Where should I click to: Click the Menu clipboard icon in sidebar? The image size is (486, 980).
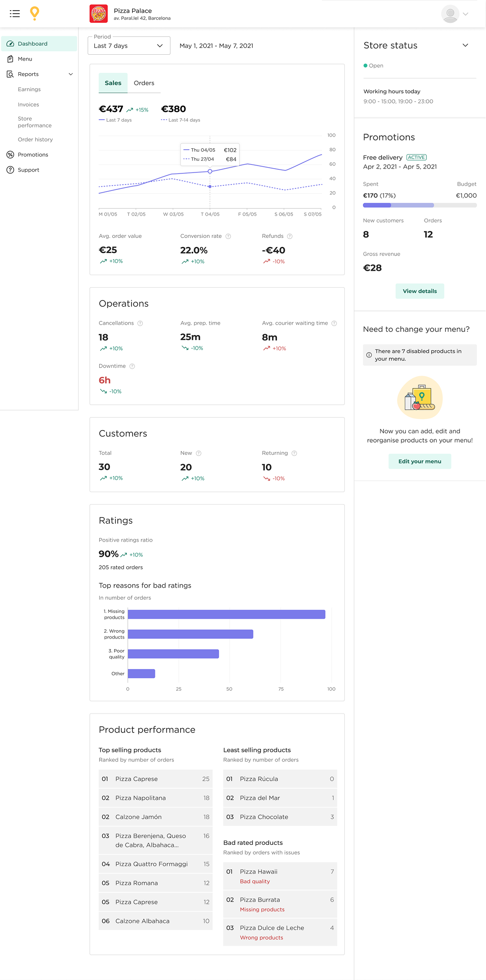tap(10, 59)
